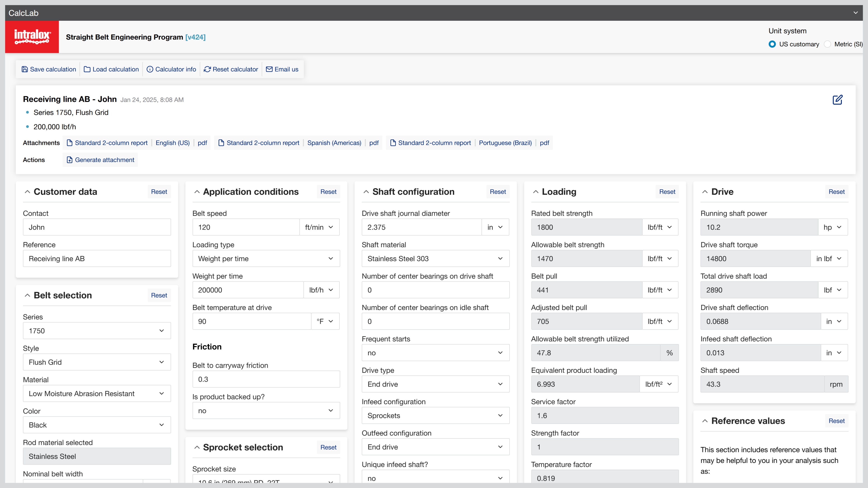868x488 pixels.
Task: Click the Intralox logo
Action: [x=32, y=37]
